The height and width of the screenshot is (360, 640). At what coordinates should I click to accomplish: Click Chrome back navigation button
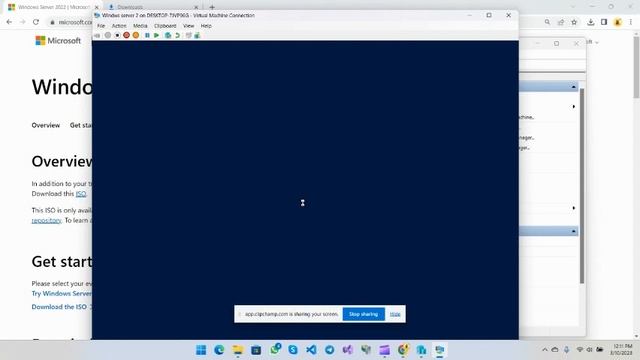tap(9, 22)
